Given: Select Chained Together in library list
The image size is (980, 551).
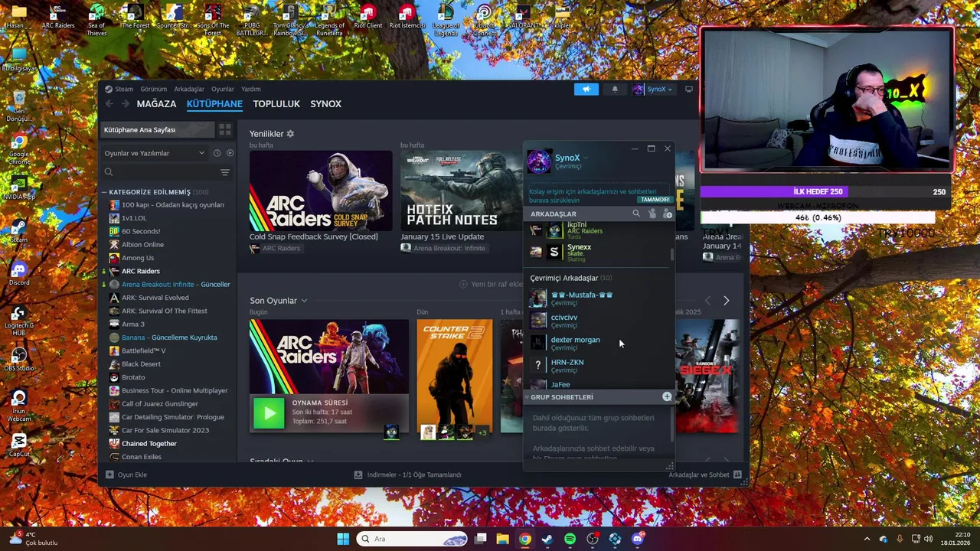Looking at the screenshot, I should pos(149,444).
